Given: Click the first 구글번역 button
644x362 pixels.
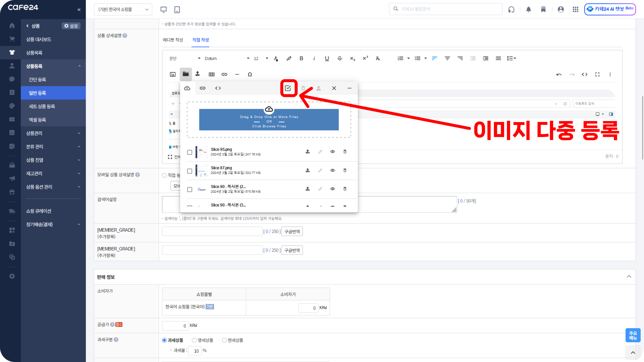Looking at the screenshot, I should tap(292, 231).
